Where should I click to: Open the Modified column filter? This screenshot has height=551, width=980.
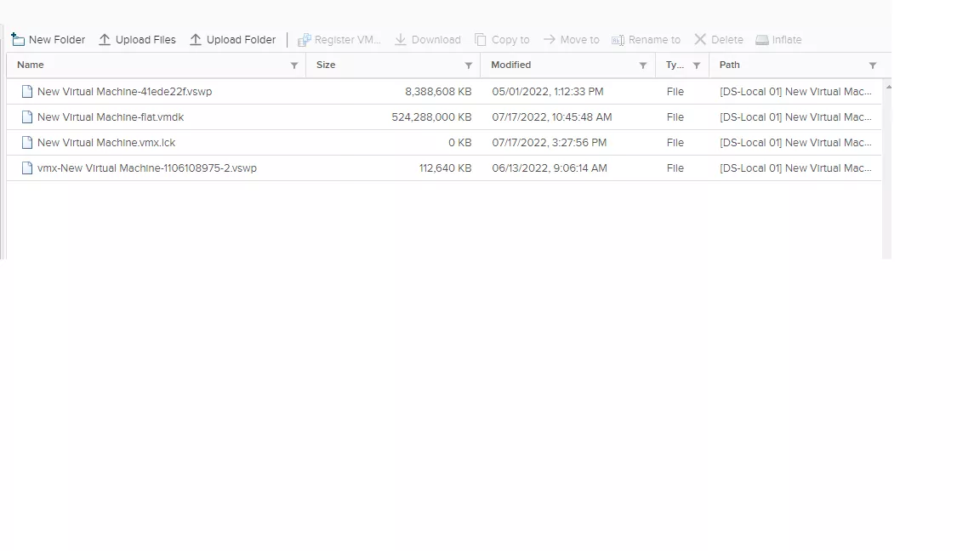[643, 65]
